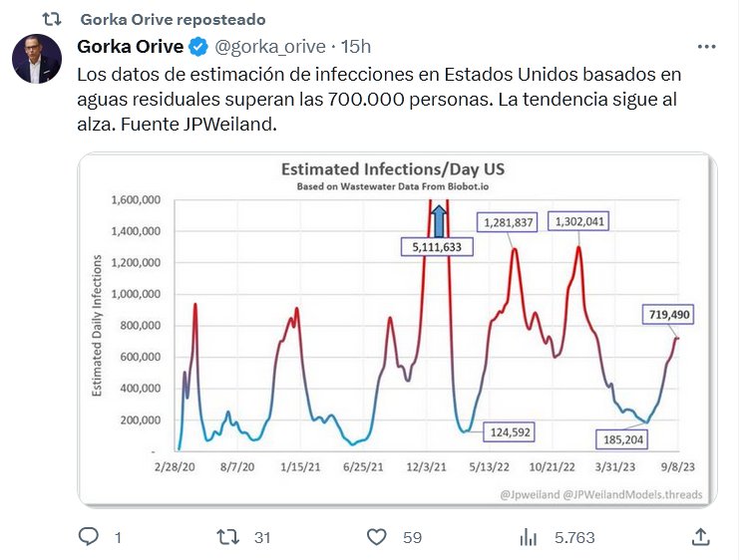Screen dimensions: 744x560
Task: Open Gorka Orive's profile picture
Action: tap(38, 60)
